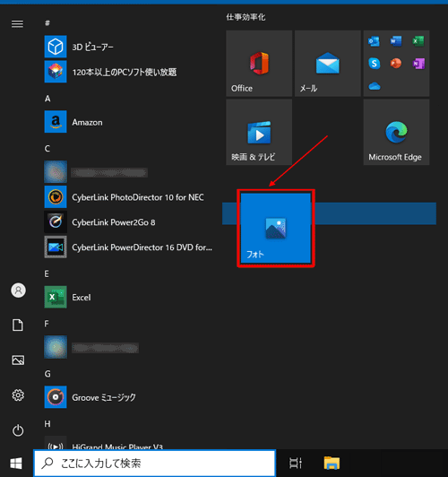Open OneNote in the Office group tile

coord(418,64)
